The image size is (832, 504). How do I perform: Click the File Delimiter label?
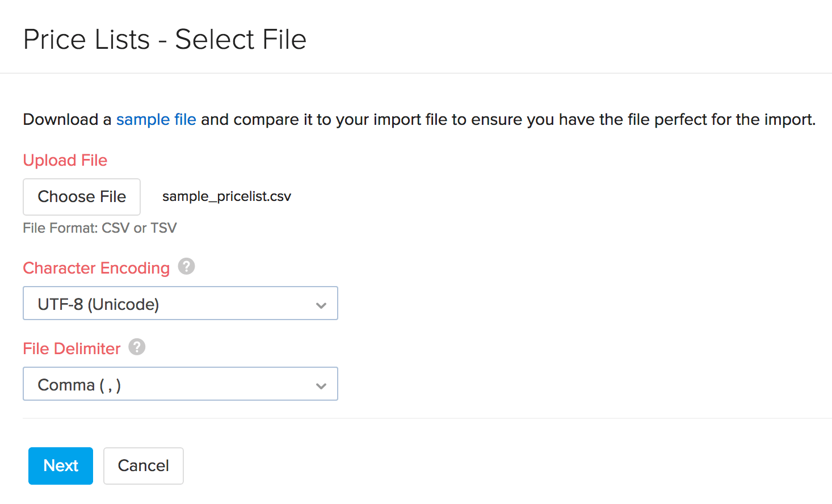coord(72,348)
